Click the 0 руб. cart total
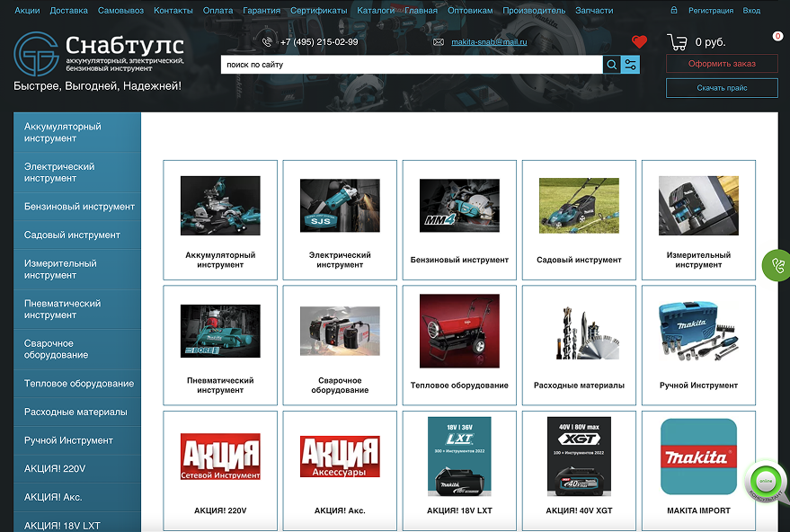Screen dimensions: 790x532 [x=710, y=42]
